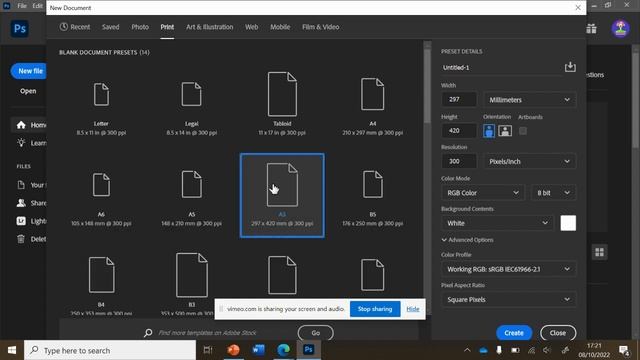The width and height of the screenshot is (640, 360).
Task: Open the 8 bit depth dropdown
Action: 553,193
